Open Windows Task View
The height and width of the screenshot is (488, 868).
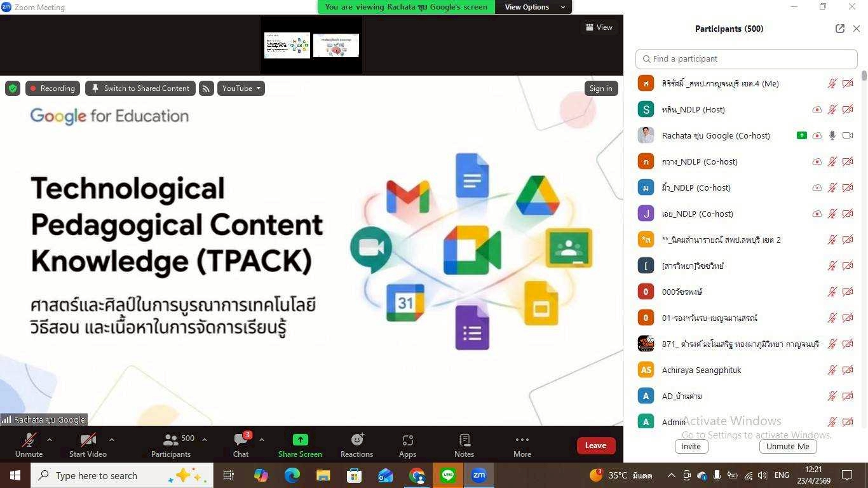(229, 475)
